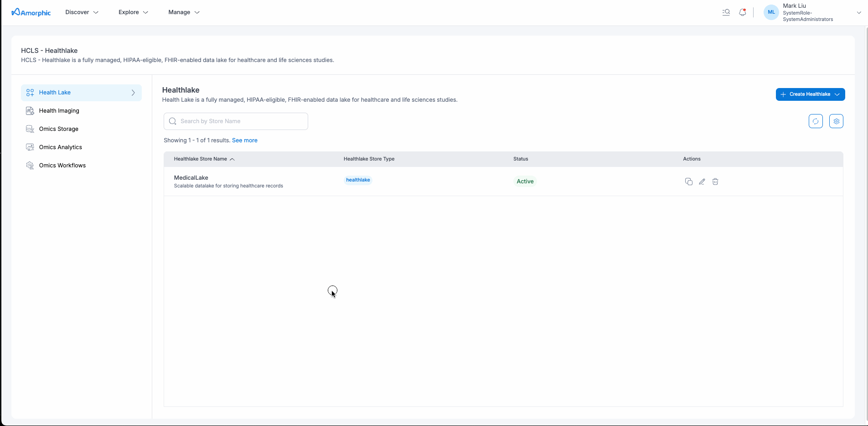Click the See more link
The image size is (868, 426).
(245, 140)
